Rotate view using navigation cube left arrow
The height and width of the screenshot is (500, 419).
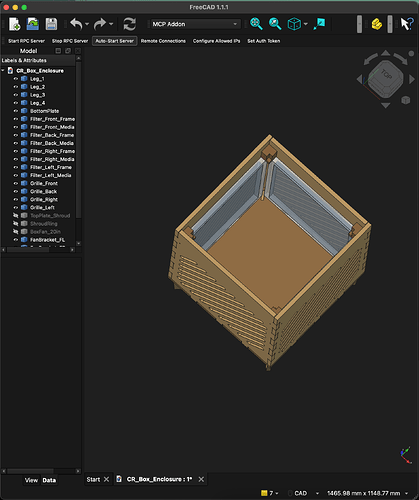(360, 79)
